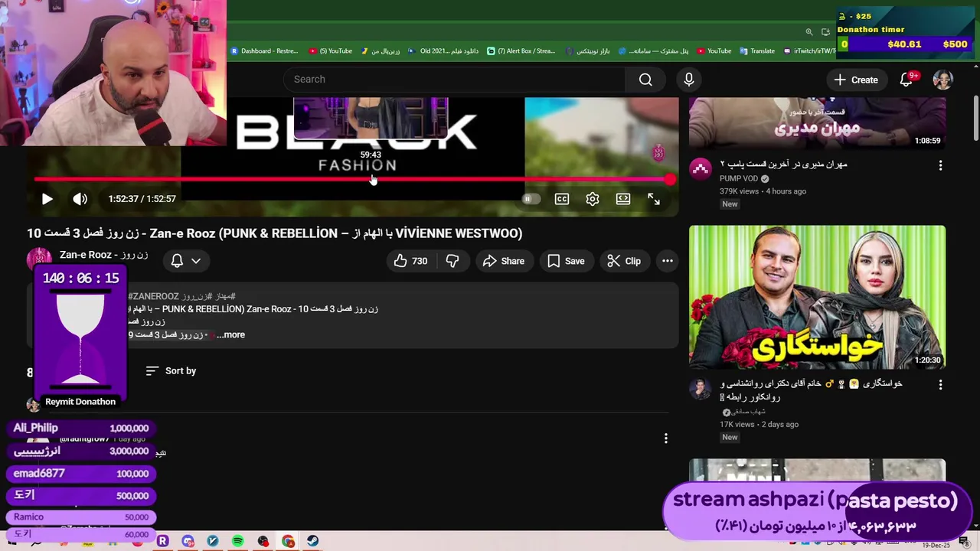Open the خواستگاری video thumbnail

coord(817,297)
